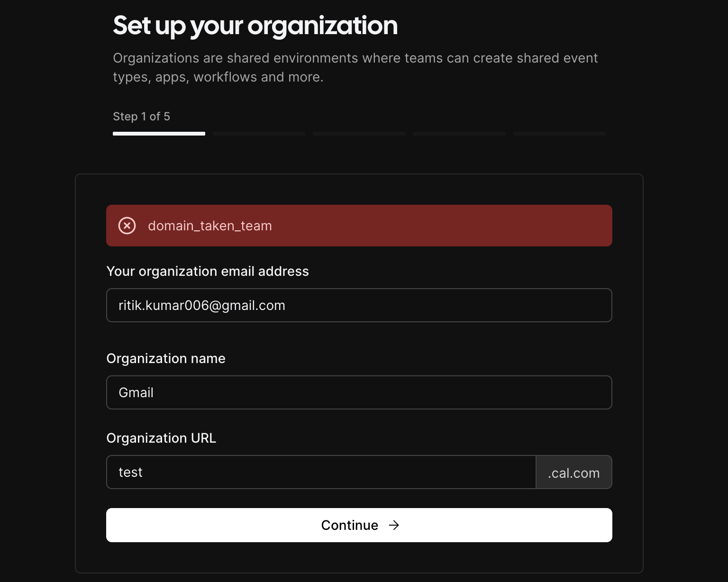Click the Organization name label

(166, 358)
